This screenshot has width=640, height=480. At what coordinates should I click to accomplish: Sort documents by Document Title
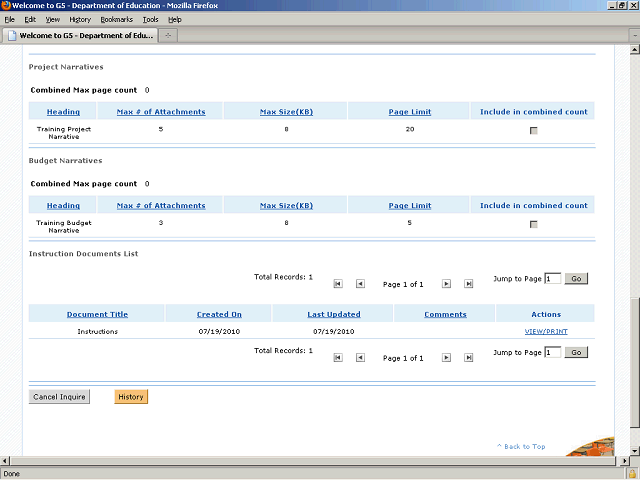point(98,314)
